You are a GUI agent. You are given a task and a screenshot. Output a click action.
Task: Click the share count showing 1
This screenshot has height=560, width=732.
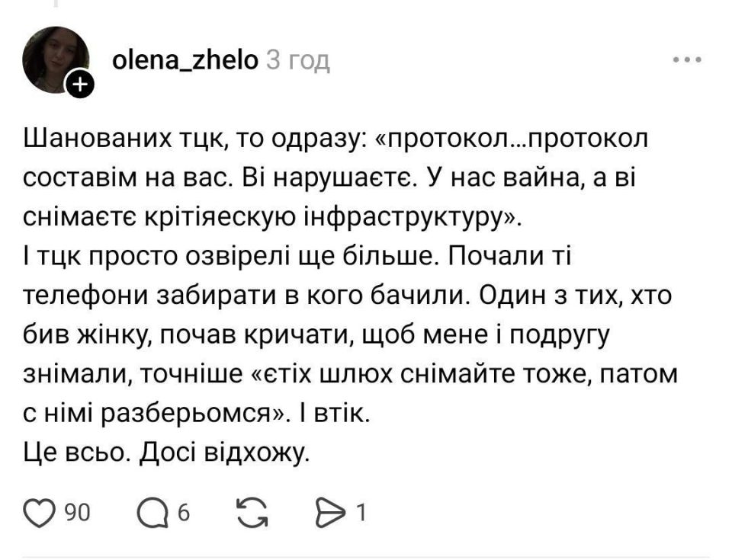[361, 513]
